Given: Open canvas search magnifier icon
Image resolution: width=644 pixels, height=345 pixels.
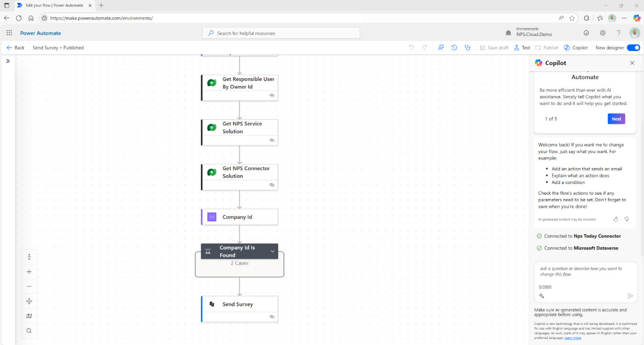Looking at the screenshot, I should (x=29, y=331).
